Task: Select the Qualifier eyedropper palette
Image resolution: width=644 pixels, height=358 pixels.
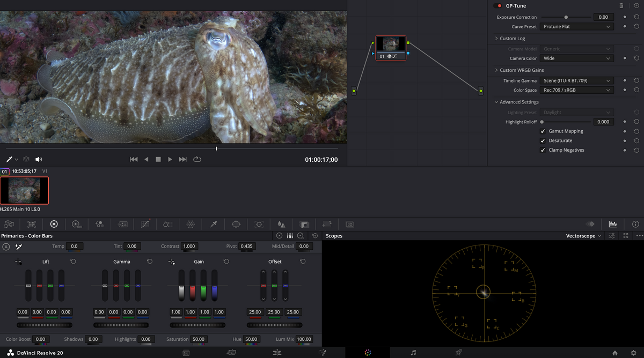Action: coord(214,224)
